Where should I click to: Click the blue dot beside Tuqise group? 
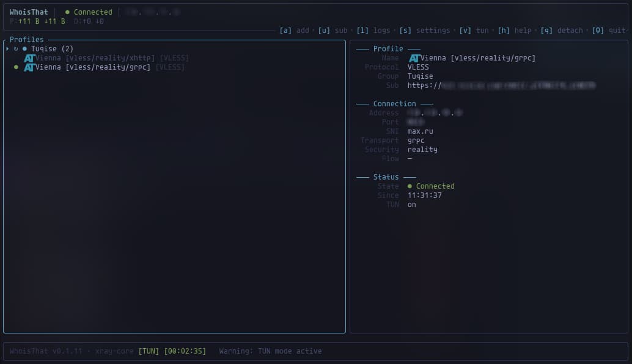pos(24,49)
